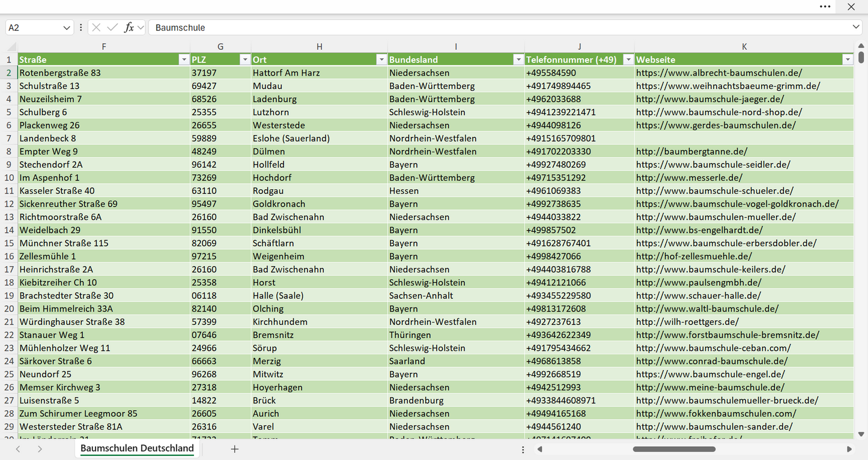Open the Straße column filter dropdown

[x=184, y=59]
